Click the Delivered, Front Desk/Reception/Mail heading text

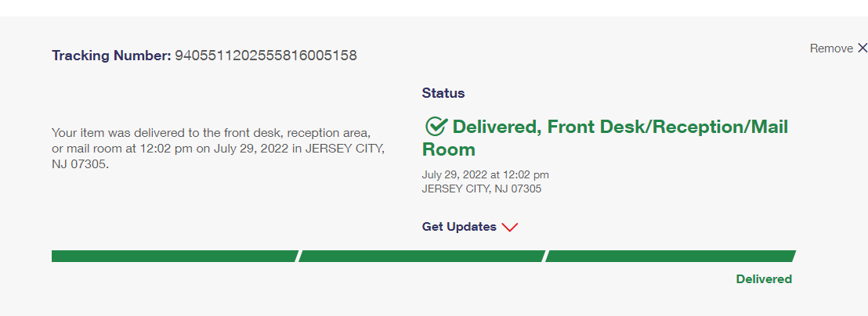(620, 127)
